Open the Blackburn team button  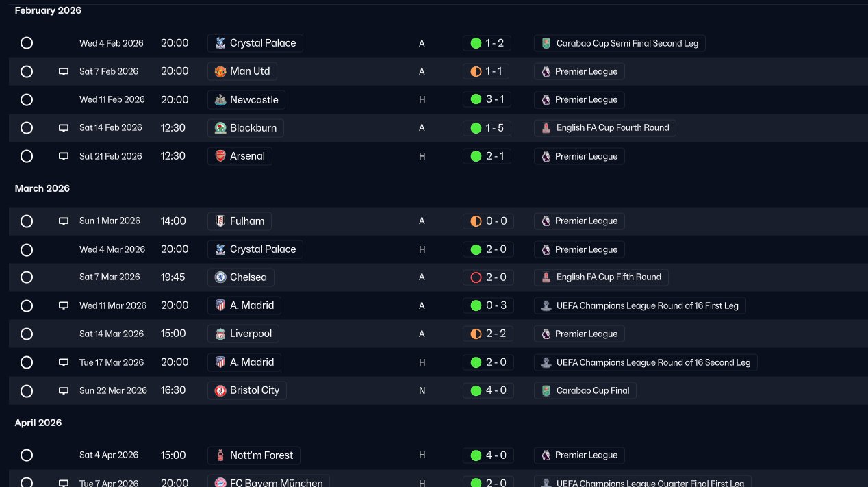(246, 128)
